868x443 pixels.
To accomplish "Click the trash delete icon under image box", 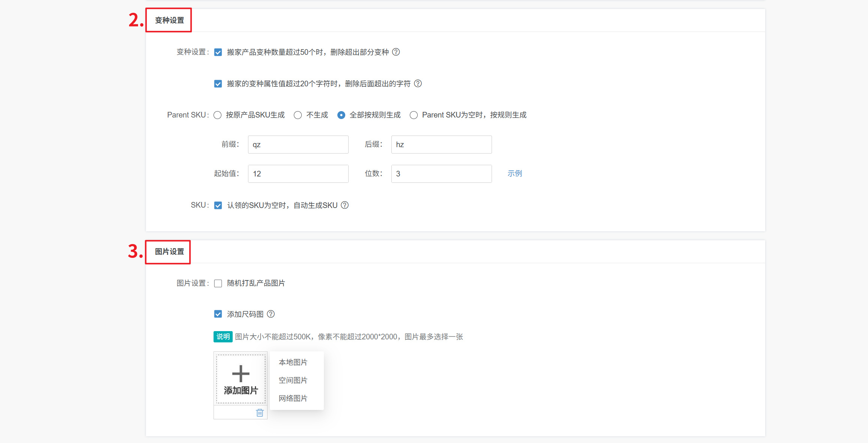I will click(x=260, y=413).
